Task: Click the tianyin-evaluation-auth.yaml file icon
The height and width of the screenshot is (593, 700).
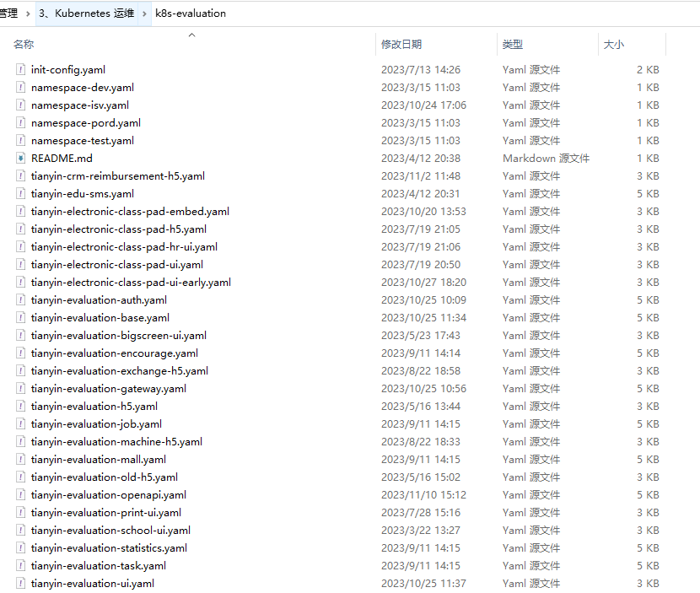Action: click(x=21, y=300)
